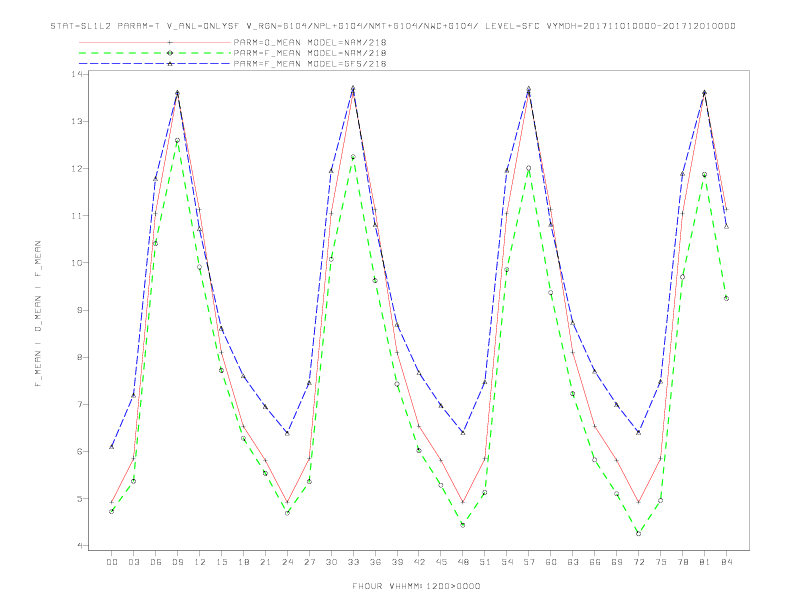The height and width of the screenshot is (612, 792).
Task: Click x-axis forecast hour label 36
Action: click(375, 562)
